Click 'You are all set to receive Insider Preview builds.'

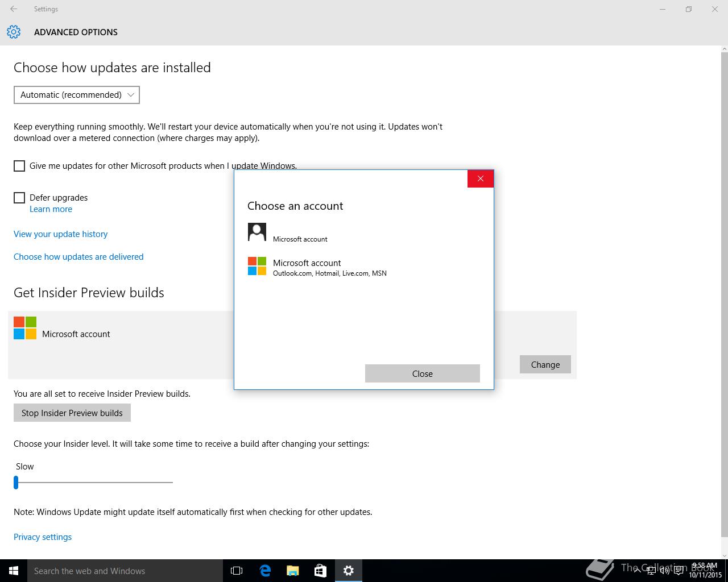pos(102,394)
